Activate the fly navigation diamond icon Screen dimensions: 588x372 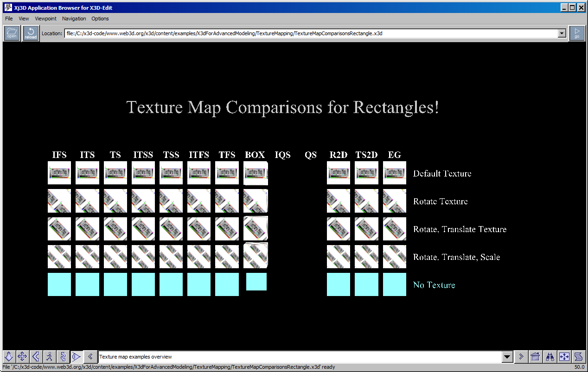click(x=9, y=356)
